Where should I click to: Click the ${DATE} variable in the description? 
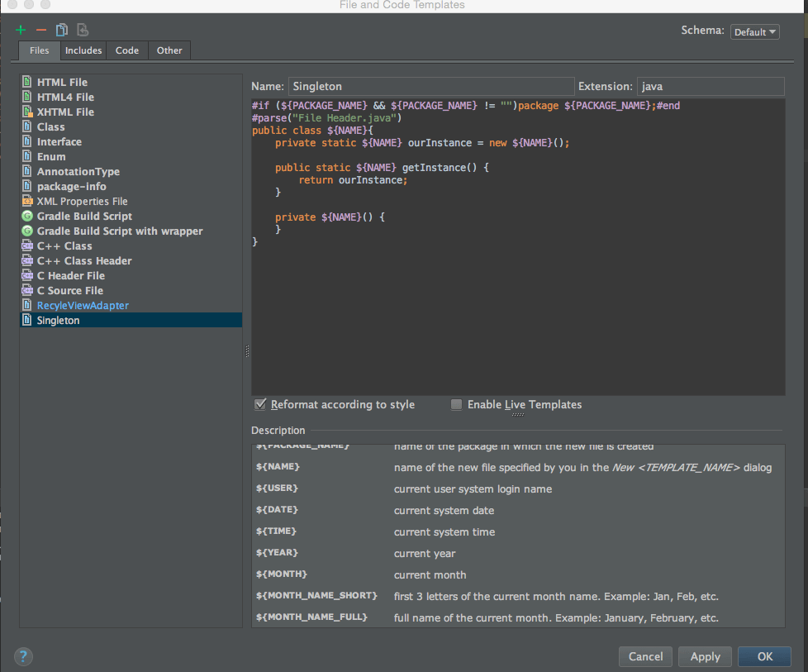pyautogui.click(x=278, y=509)
